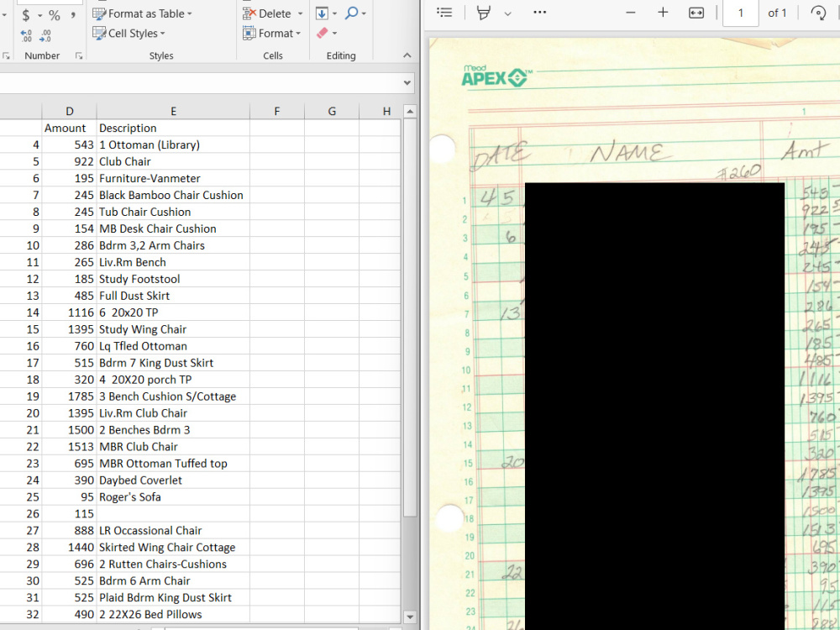This screenshot has height=630, width=840.
Task: Zoom out the PDF with minus icon
Action: pos(631,13)
